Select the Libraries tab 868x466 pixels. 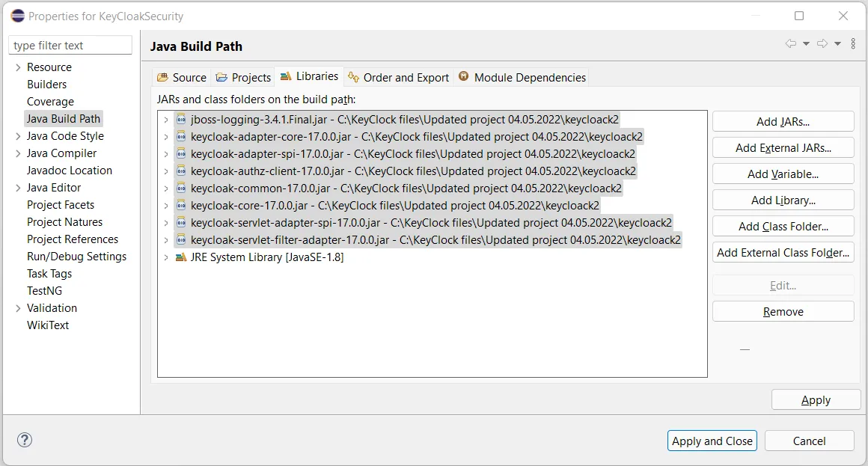[309, 76]
